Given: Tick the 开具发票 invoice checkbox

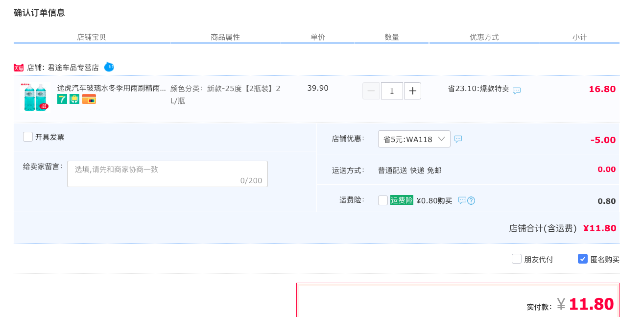Looking at the screenshot, I should (28, 137).
